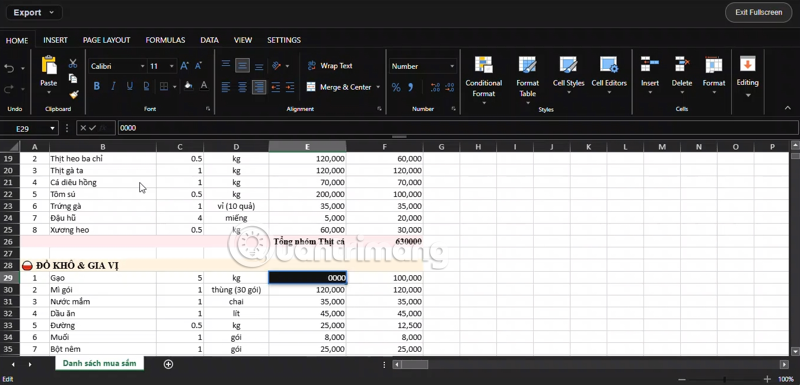The image size is (800, 385).
Task: Add a new sheet with plus icon
Action: [x=168, y=364]
